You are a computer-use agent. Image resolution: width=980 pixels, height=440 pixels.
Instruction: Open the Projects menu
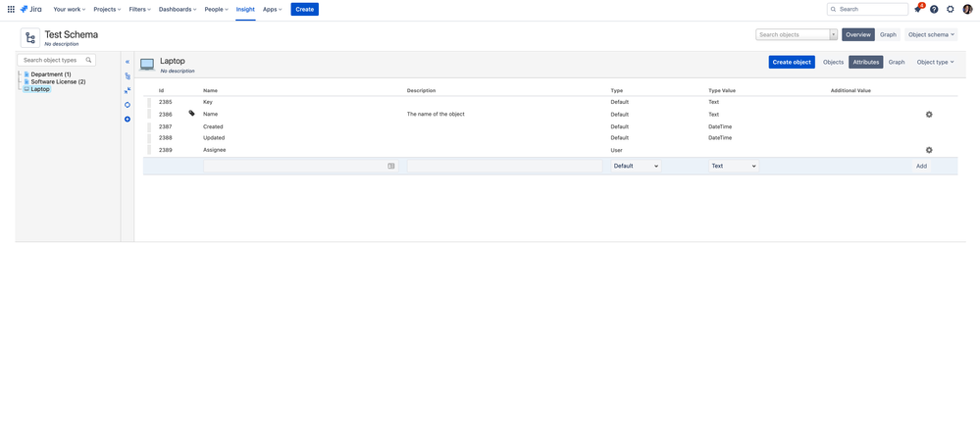coord(108,10)
